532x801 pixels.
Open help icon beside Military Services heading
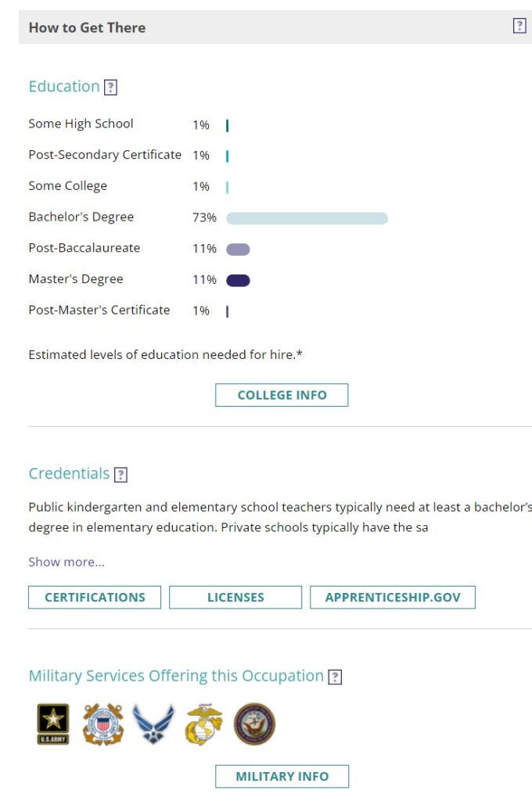(335, 677)
